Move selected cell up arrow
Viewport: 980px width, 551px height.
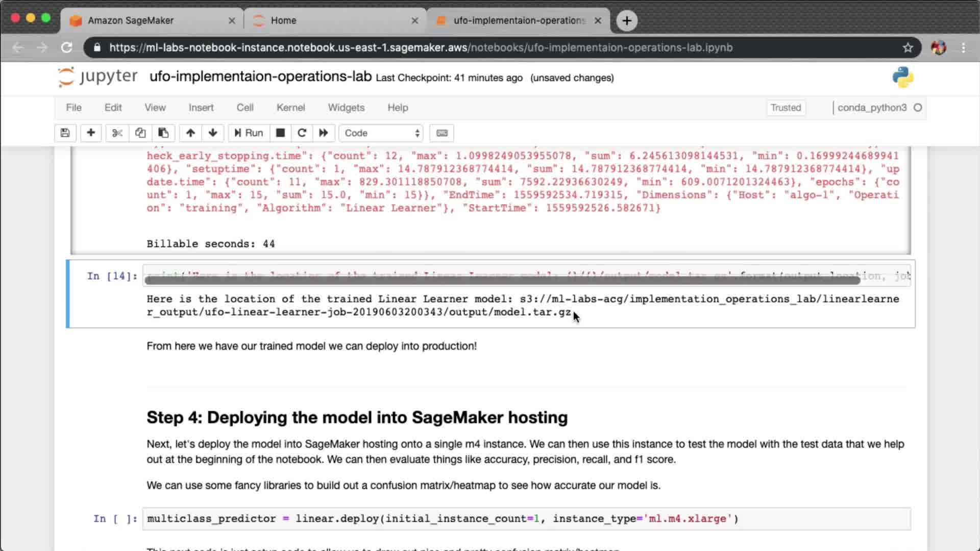(190, 133)
